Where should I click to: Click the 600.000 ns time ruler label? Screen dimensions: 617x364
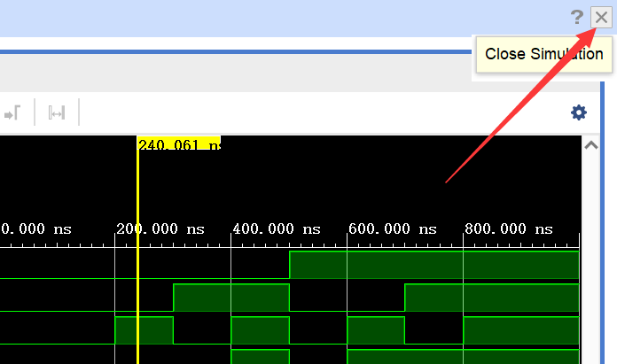393,228
